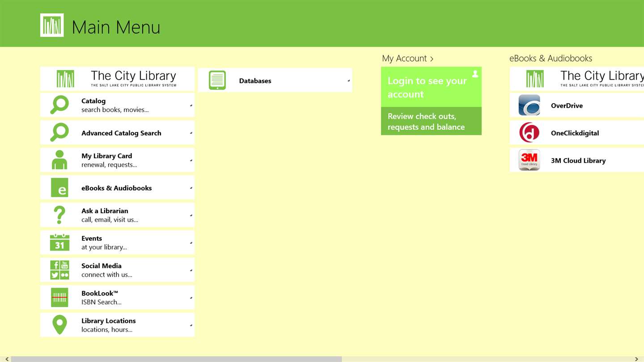Click the arrow on Social Media tile
Viewport: 644px width, 362px height.
(191, 270)
